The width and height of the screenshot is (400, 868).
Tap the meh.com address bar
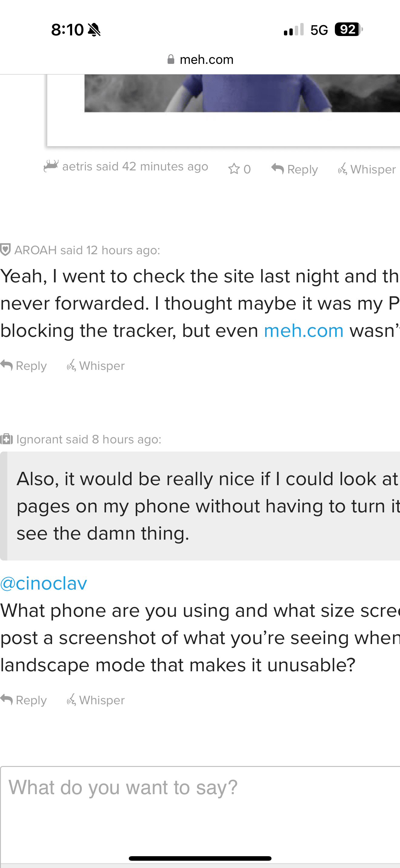pyautogui.click(x=206, y=60)
